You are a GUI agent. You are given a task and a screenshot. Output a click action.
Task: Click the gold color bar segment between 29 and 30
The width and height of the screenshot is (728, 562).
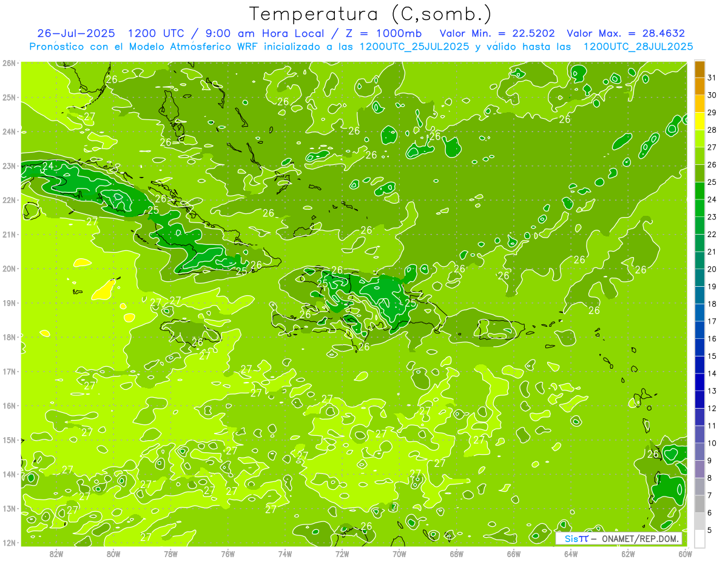pos(699,104)
